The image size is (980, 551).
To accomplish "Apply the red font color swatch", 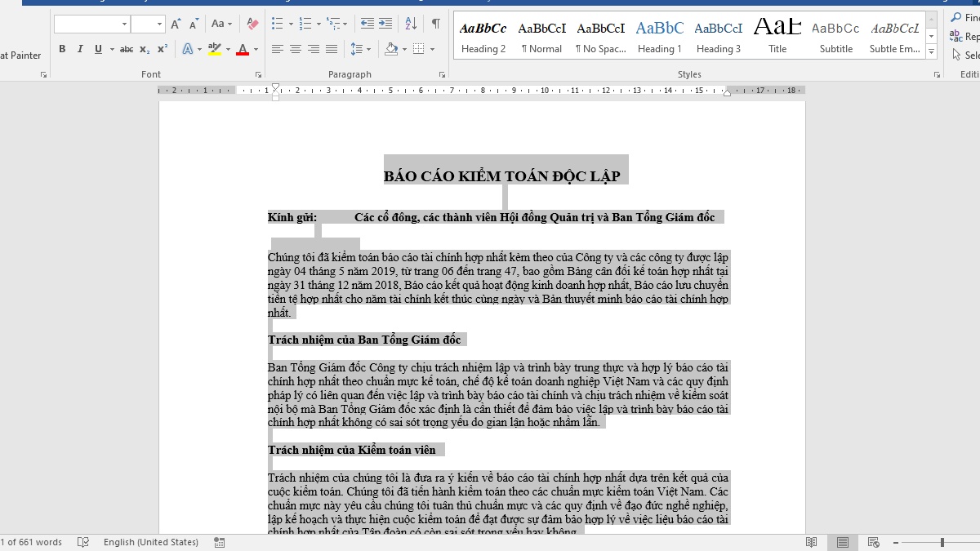I will coord(243,50).
